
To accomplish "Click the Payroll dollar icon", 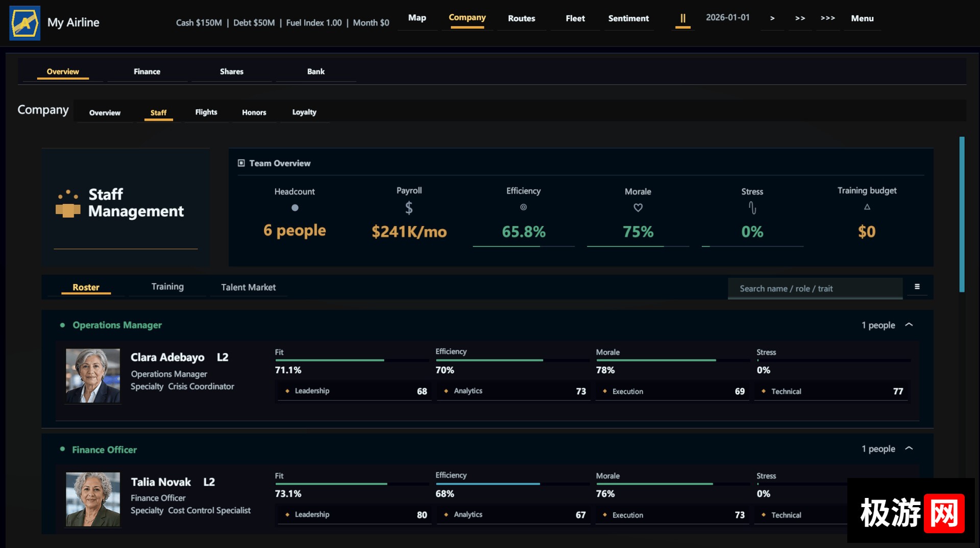I will (x=409, y=208).
